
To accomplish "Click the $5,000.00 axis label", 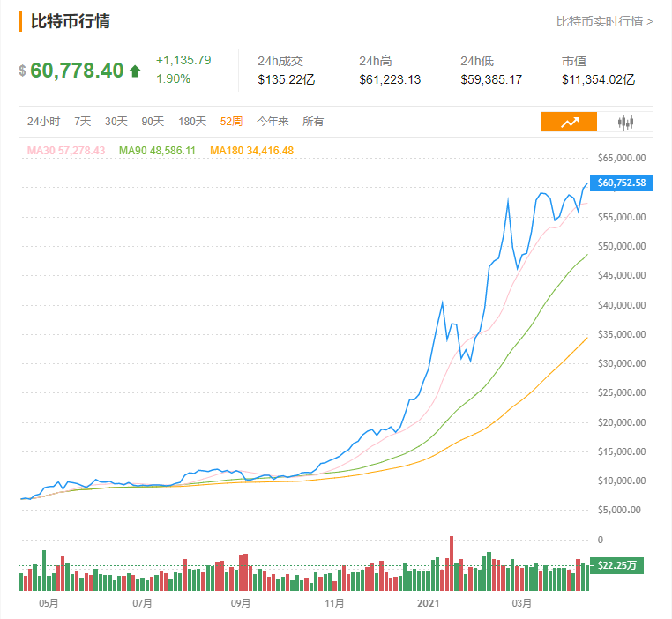I will tap(620, 510).
